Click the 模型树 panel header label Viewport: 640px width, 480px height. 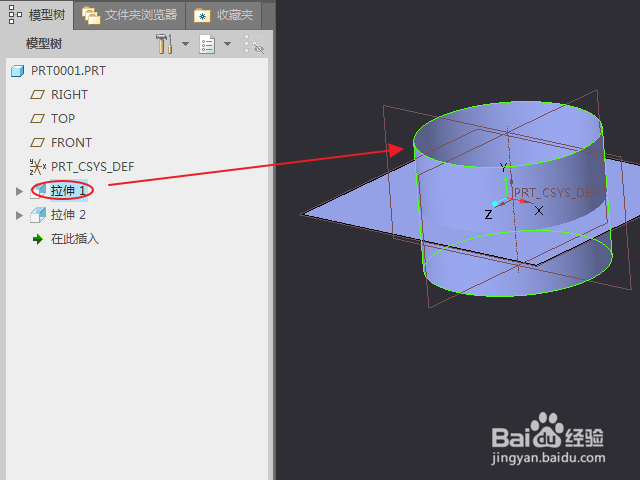pos(44,44)
